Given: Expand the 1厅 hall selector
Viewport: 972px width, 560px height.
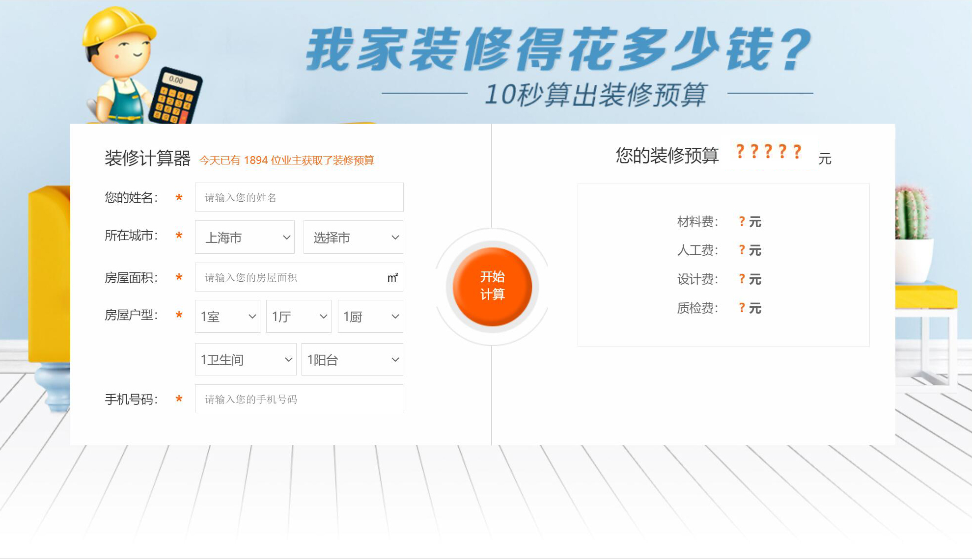Looking at the screenshot, I should pyautogui.click(x=298, y=317).
